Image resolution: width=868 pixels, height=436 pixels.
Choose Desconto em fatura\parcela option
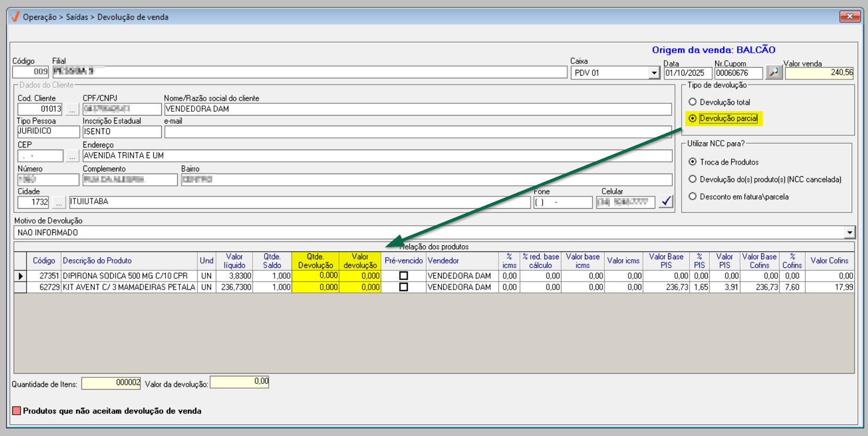tap(692, 196)
